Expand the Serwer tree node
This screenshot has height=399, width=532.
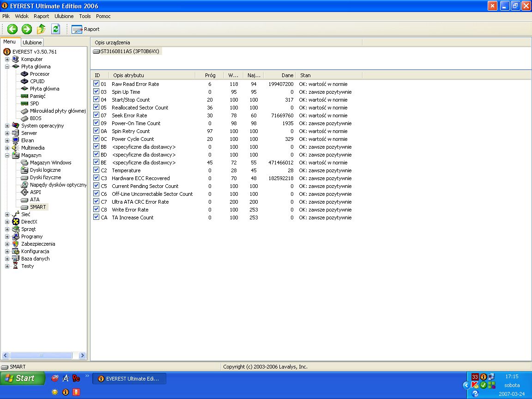tap(7, 133)
